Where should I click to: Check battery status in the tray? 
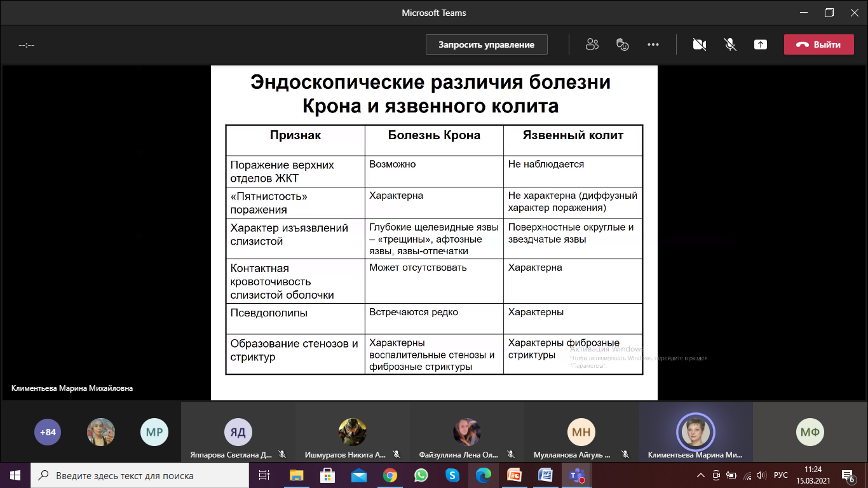pyautogui.click(x=731, y=475)
